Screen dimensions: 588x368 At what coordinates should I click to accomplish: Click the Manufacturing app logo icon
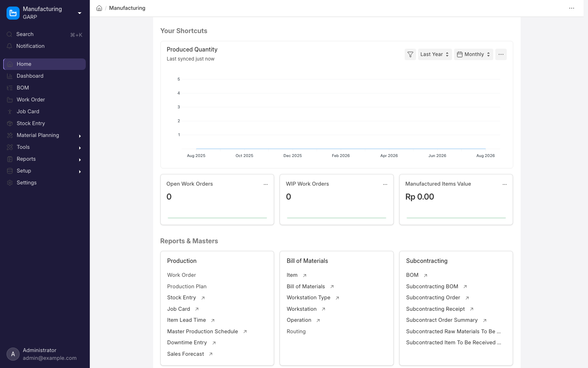tap(13, 13)
